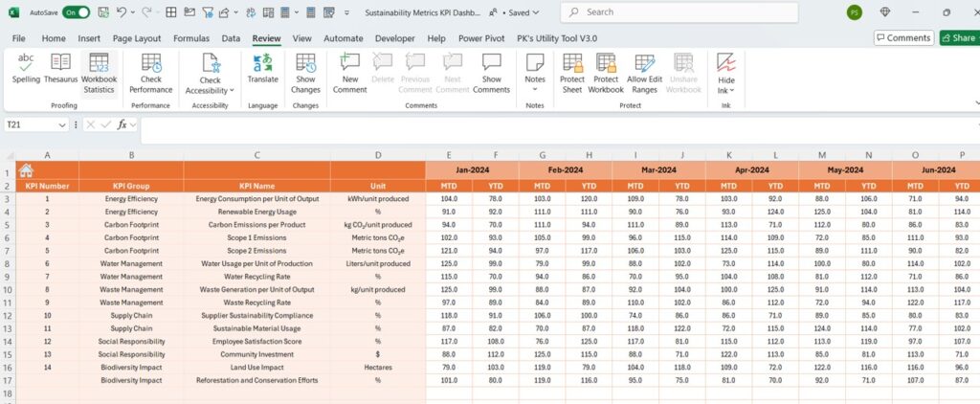
Task: Click the Share export icon in quick access toolbar
Action: coord(224,11)
